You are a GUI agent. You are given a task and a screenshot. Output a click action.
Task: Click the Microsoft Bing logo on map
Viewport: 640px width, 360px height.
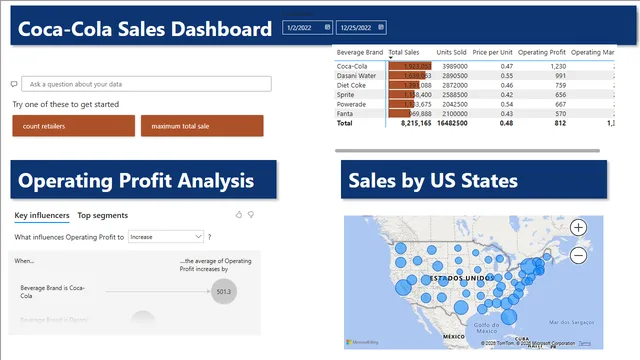[362, 342]
